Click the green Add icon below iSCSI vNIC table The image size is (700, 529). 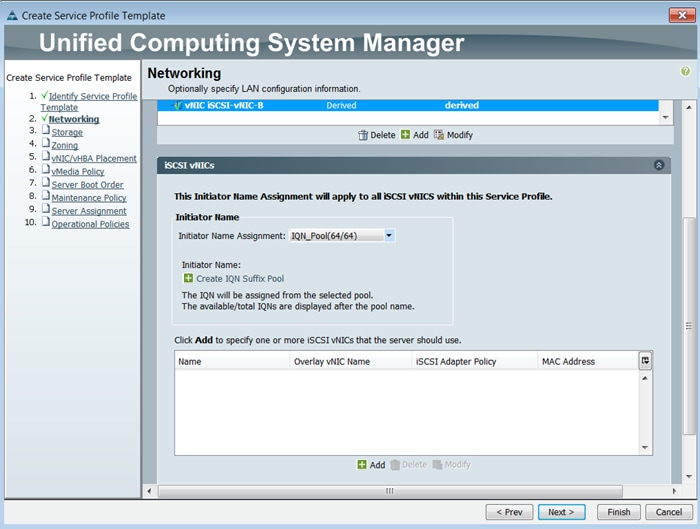coord(362,465)
